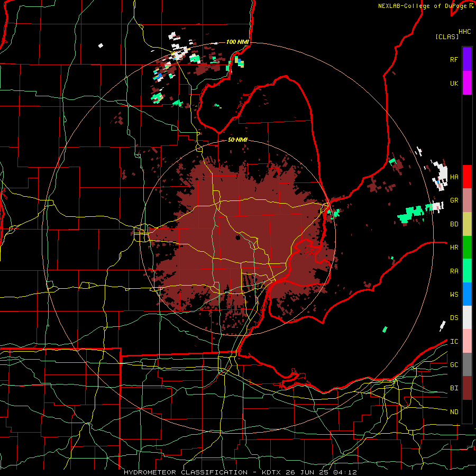
Task: Click the ND black legend swatch
Action: point(467,411)
